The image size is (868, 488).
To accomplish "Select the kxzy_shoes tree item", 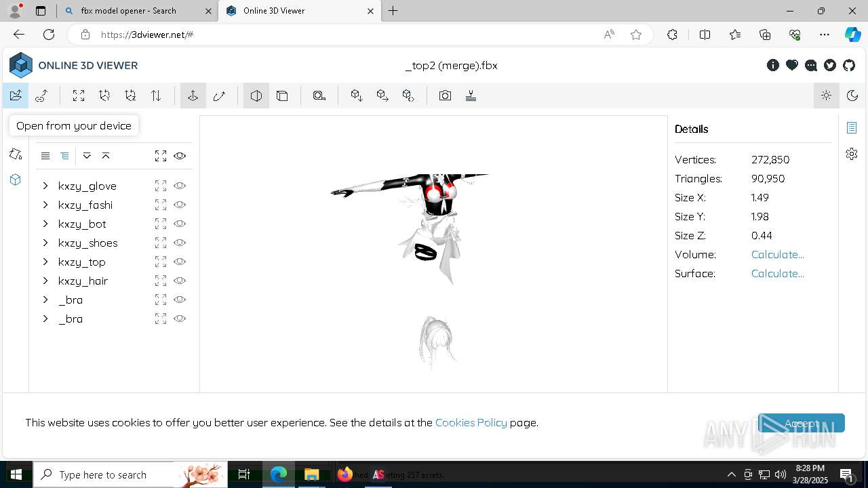I will (88, 243).
